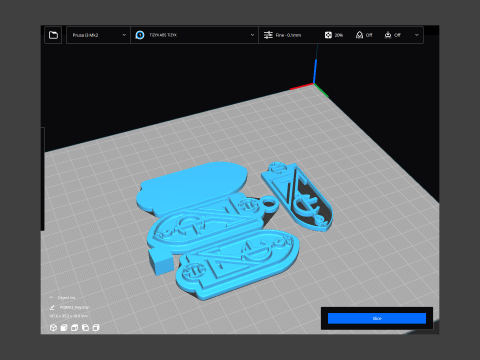Switch to right side view cube icon
The image size is (480, 360).
point(96,328)
